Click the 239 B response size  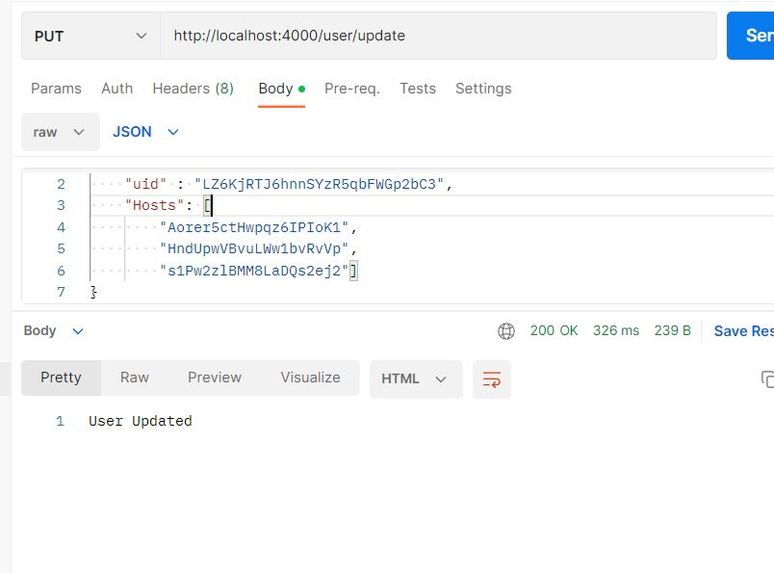(672, 330)
